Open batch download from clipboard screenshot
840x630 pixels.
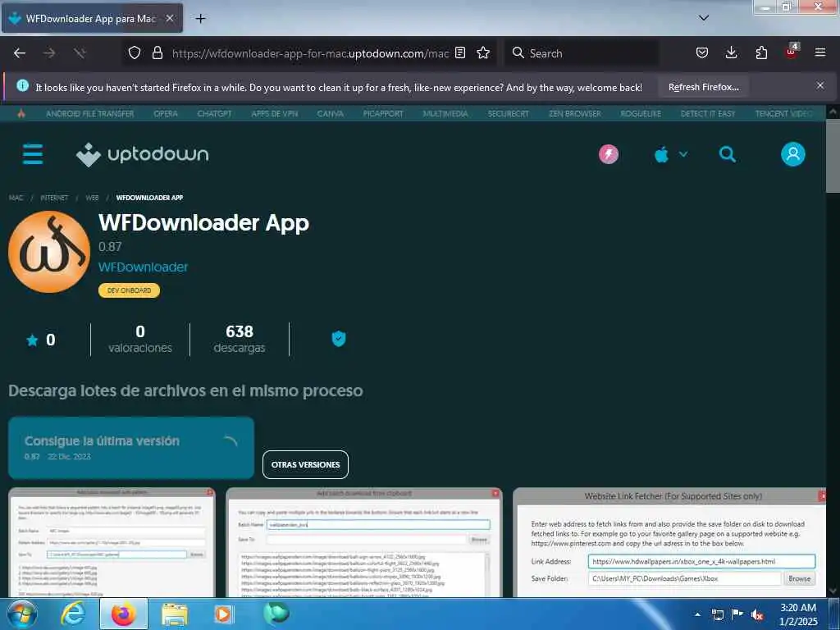click(x=363, y=542)
